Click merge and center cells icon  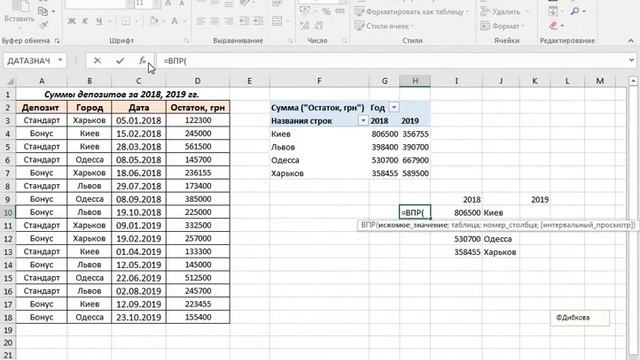click(x=277, y=21)
